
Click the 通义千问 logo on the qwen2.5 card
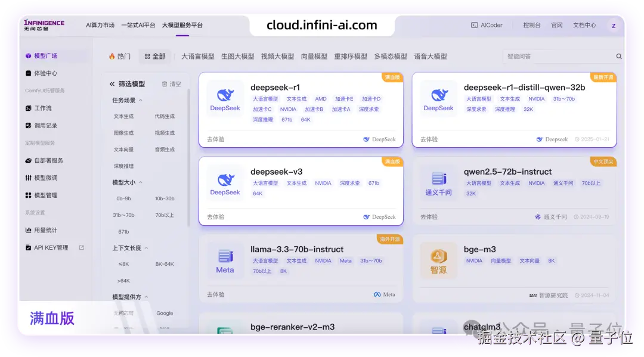pyautogui.click(x=438, y=184)
